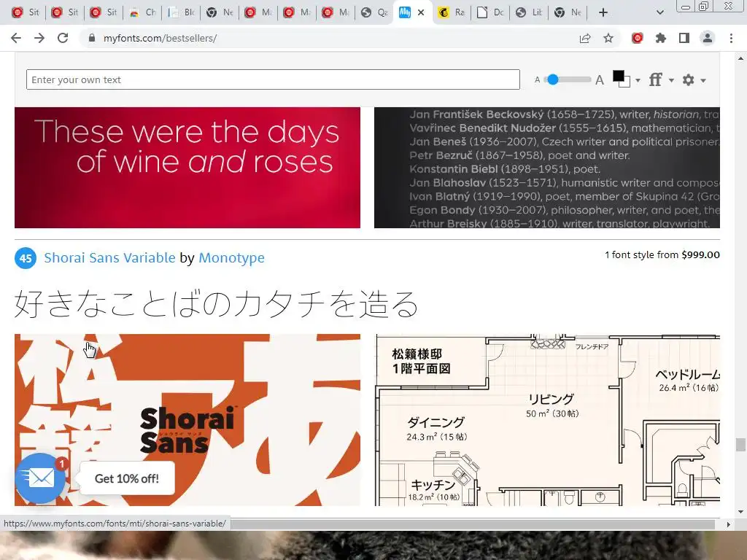The height and width of the screenshot is (560, 747).
Task: Click the Get 10% off! button
Action: coord(127,478)
